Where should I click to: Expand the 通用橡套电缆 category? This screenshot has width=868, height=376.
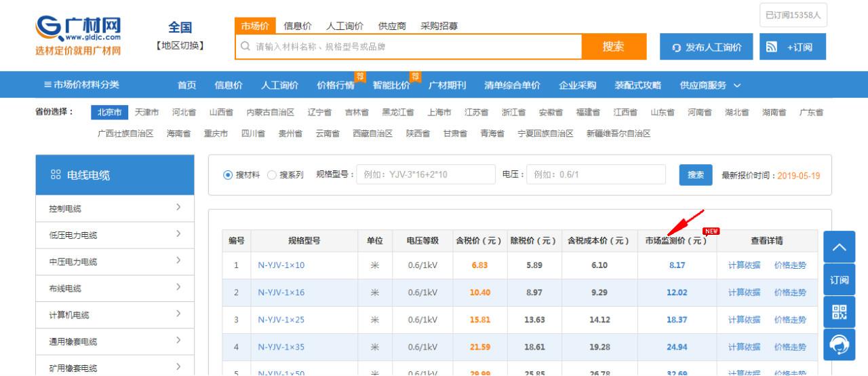(115, 341)
